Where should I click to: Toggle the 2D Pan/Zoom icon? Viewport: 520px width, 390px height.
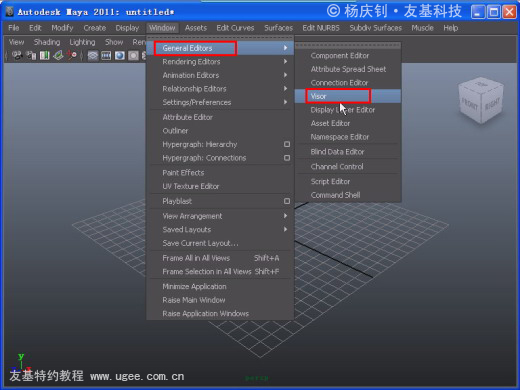click(x=72, y=55)
